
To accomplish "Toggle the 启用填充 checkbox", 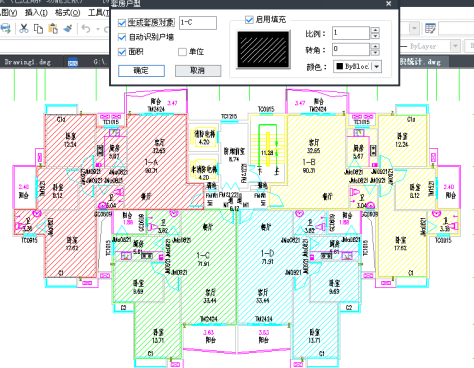I will [249, 20].
